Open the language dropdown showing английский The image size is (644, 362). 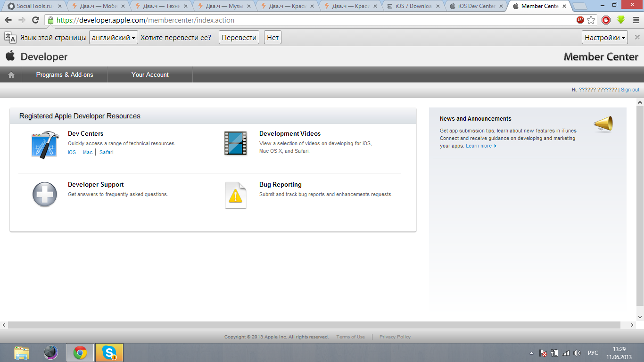click(x=114, y=38)
